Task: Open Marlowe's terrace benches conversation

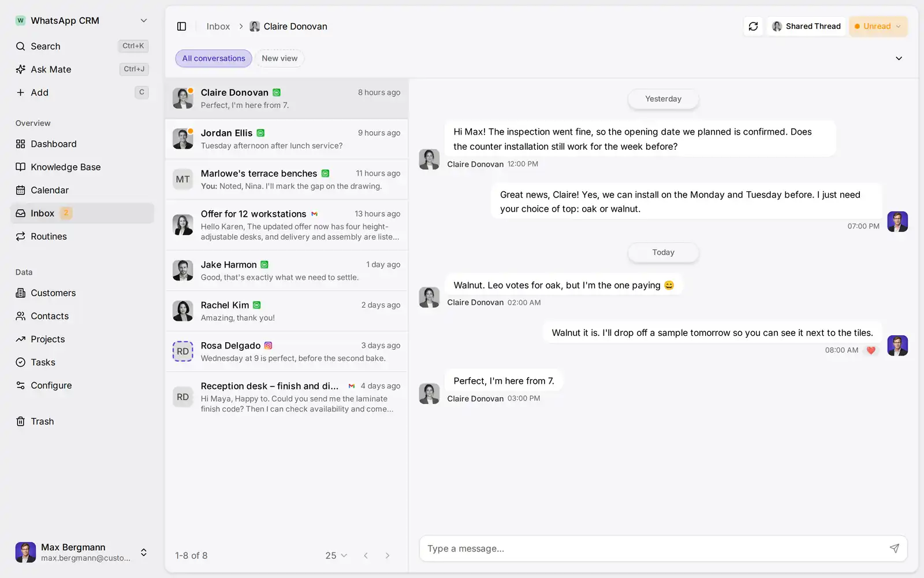Action: pyautogui.click(x=286, y=179)
